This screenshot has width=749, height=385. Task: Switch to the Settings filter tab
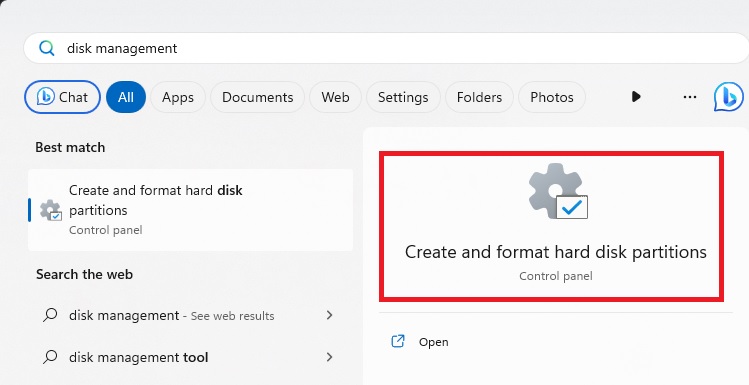(403, 97)
